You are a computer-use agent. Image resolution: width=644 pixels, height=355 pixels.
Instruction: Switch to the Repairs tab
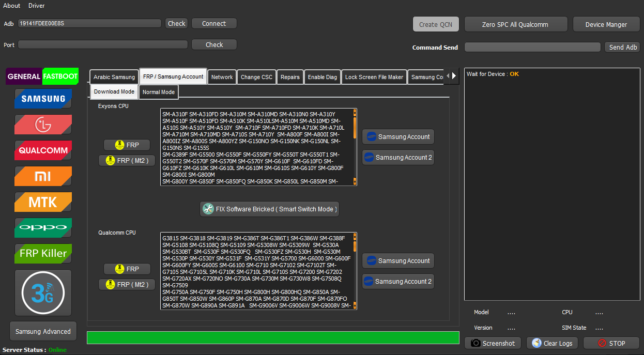[x=290, y=77]
